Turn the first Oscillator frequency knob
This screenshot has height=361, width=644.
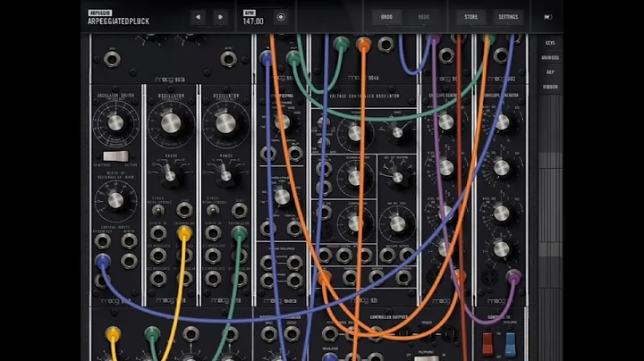[171, 123]
